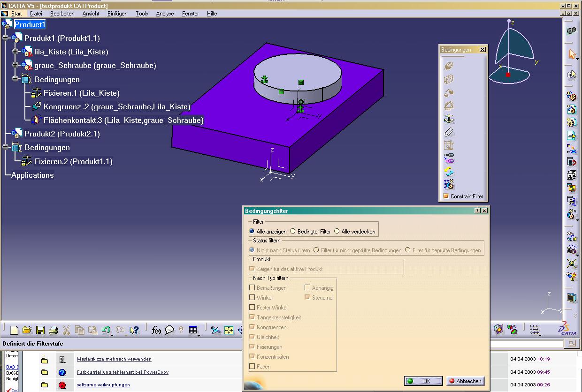The height and width of the screenshot is (392, 582).
Task: Click Abbrechen in the Bedingungsfilter dialog
Action: tap(465, 381)
